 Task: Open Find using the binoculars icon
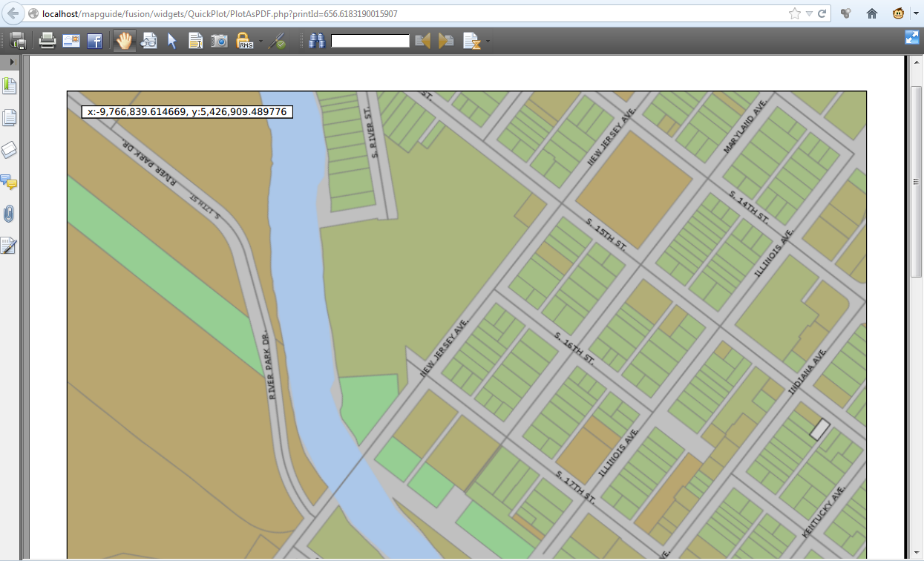(317, 41)
